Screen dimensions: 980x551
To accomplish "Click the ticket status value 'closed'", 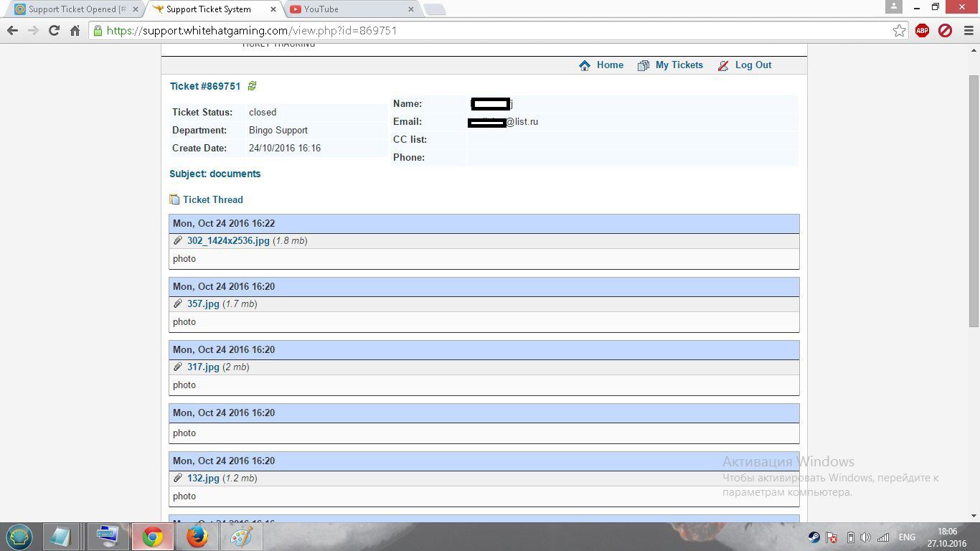I will tap(263, 113).
